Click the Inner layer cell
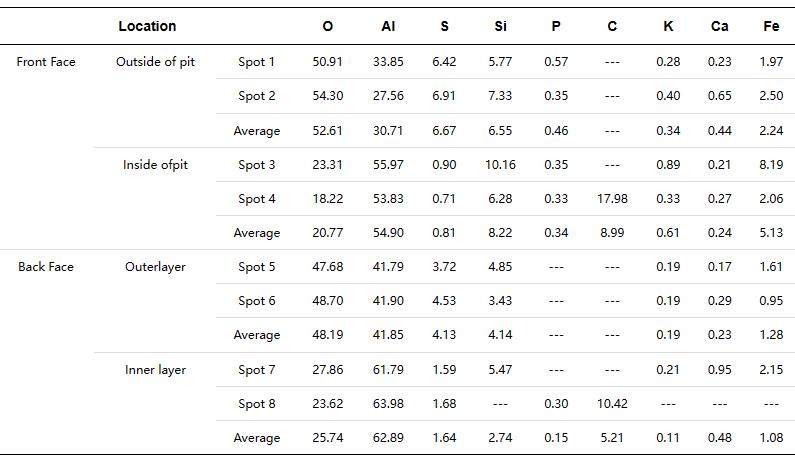This screenshot has width=795, height=460. [x=155, y=370]
